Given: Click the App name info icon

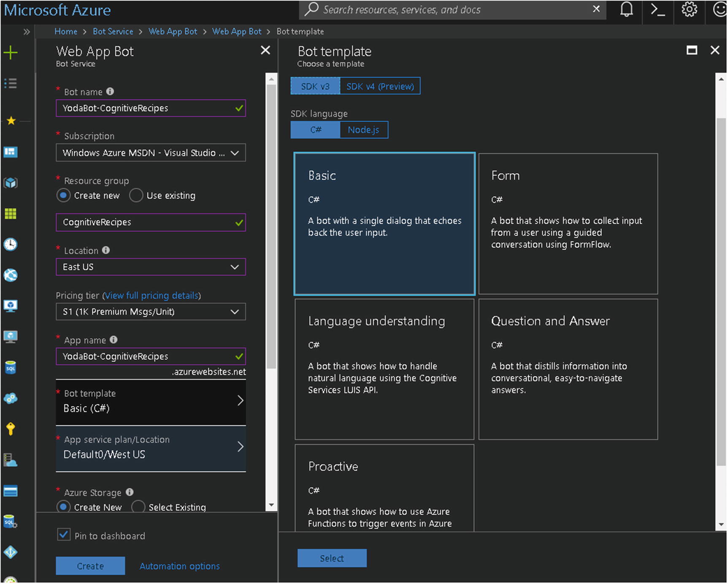Looking at the screenshot, I should [x=114, y=340].
